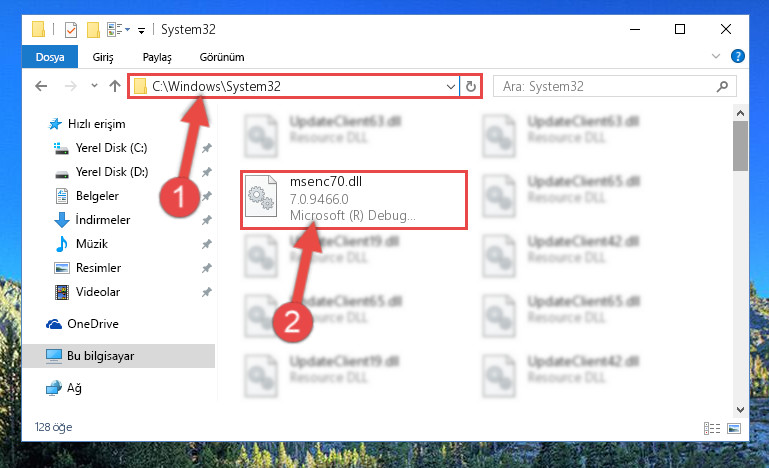Open recent locations dropdown arrow
769x468 pixels.
coord(94,86)
